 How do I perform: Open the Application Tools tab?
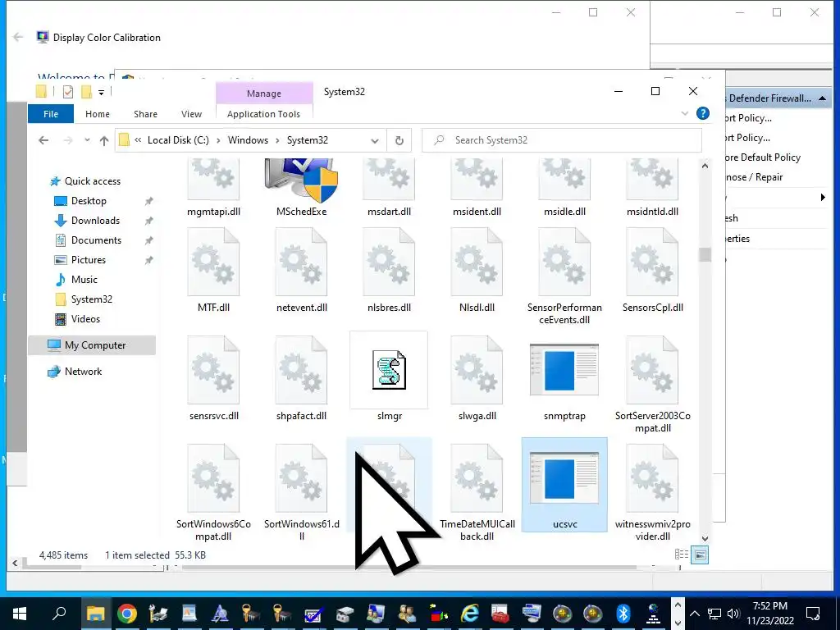(263, 113)
